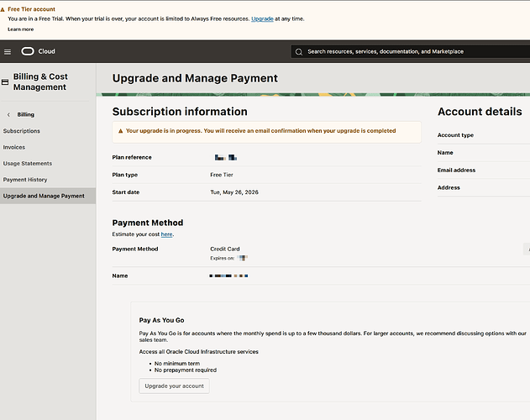
Task: Click the upgrade-in-progress warning icon
Action: click(120, 131)
